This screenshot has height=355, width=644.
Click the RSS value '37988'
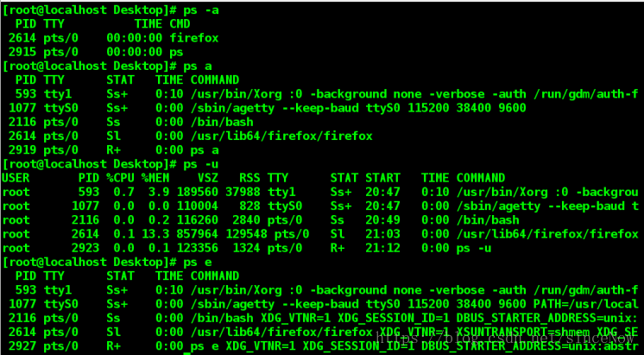(x=243, y=192)
